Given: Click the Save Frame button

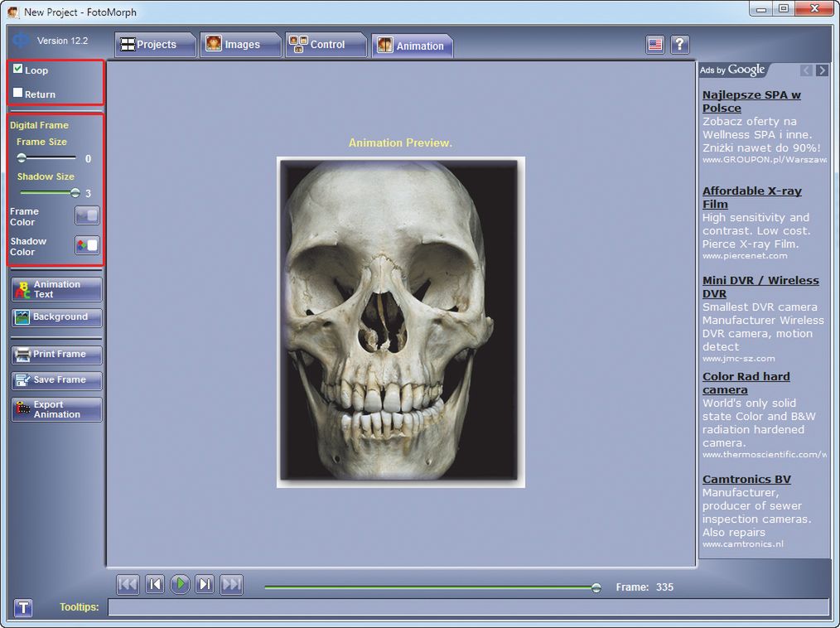Looking at the screenshot, I should click(56, 380).
